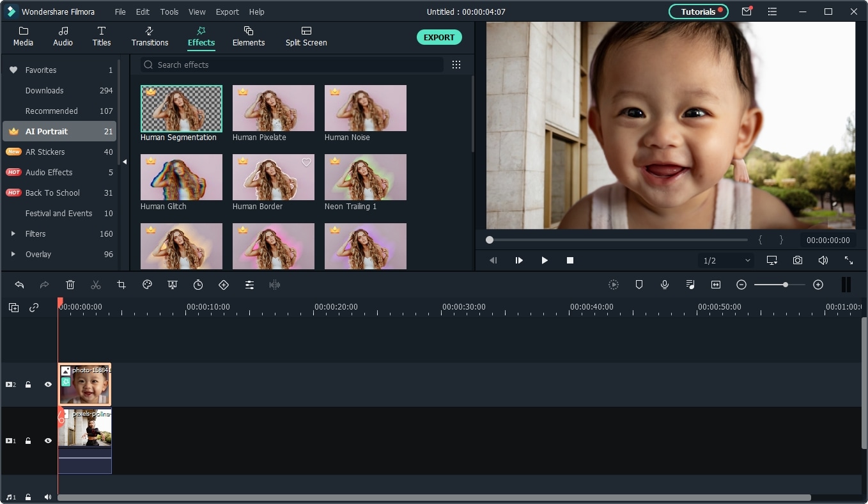The height and width of the screenshot is (504, 868).
Task: Lock video track 1
Action: [28, 441]
